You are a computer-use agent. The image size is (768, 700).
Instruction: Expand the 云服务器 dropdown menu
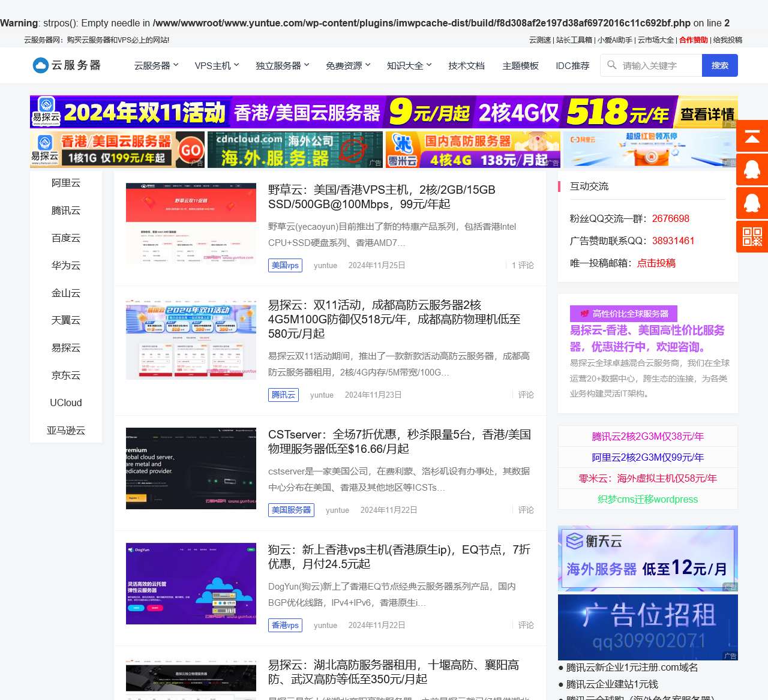coord(156,65)
